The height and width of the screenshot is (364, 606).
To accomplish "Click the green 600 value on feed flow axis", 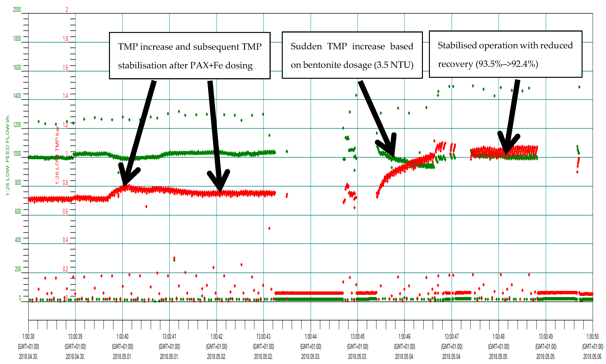I will pos(18,211).
